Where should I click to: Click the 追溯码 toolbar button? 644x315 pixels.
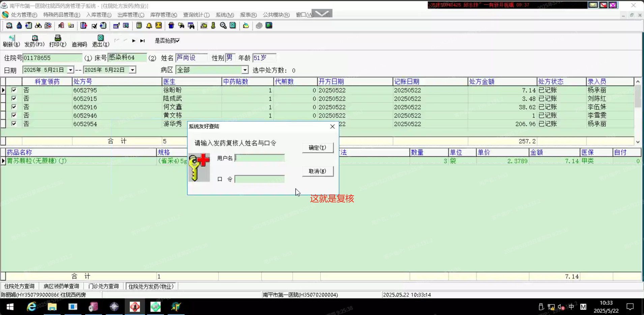coord(79,44)
